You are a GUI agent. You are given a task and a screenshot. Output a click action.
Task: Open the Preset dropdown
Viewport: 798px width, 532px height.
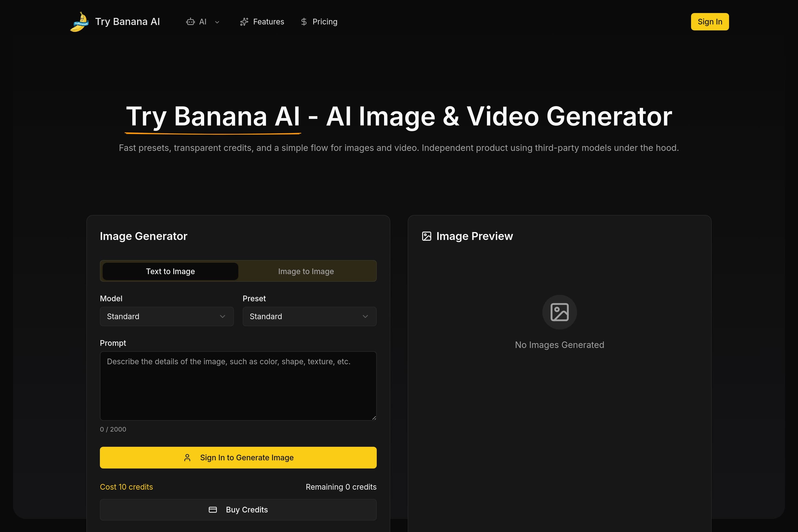point(309,316)
